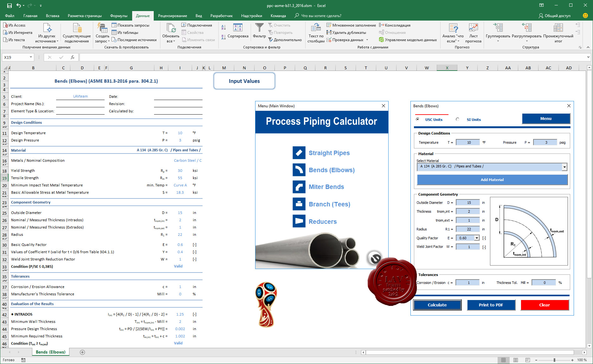Open Connections (Подключения) in the ribbon

197,25
